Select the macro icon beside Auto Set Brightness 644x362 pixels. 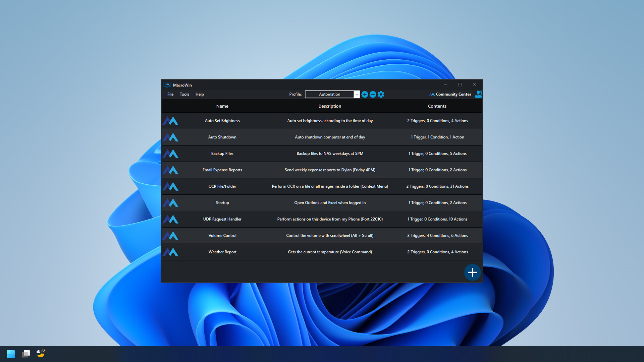pos(171,121)
